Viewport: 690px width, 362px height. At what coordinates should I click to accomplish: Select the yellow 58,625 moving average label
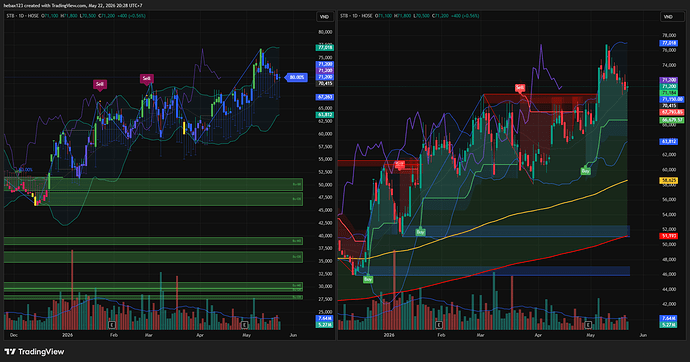point(668,181)
